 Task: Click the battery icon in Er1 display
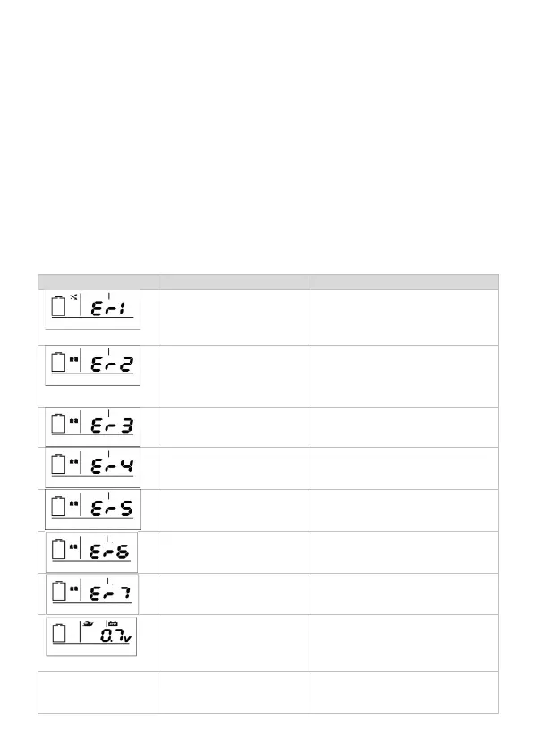pyautogui.click(x=61, y=308)
